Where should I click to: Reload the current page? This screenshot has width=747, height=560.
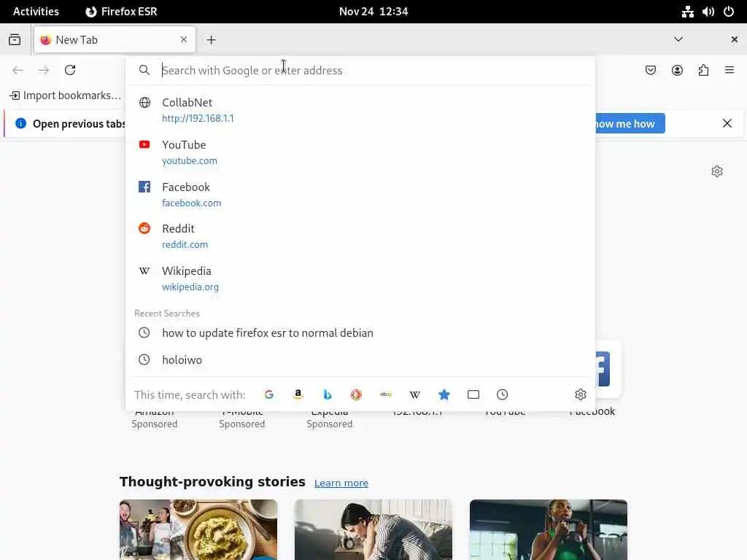pos(70,70)
